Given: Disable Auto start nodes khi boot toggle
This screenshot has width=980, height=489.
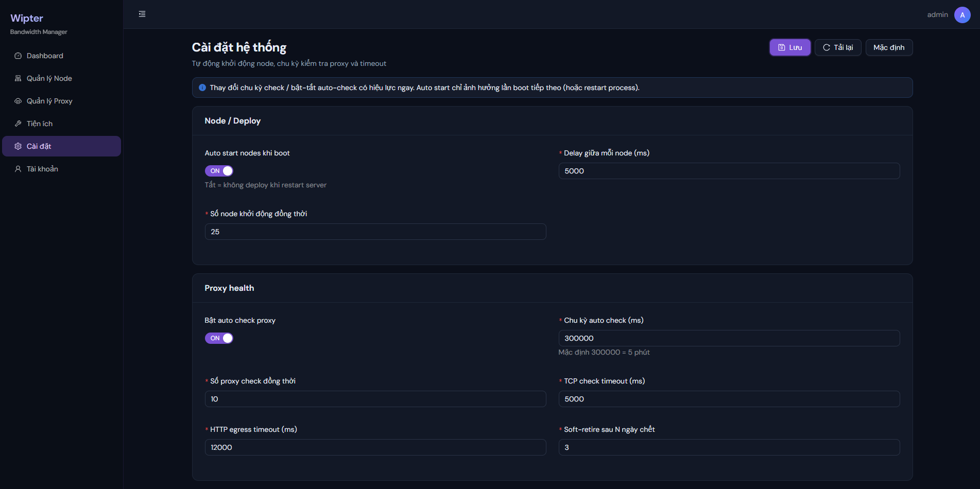Looking at the screenshot, I should pyautogui.click(x=219, y=171).
